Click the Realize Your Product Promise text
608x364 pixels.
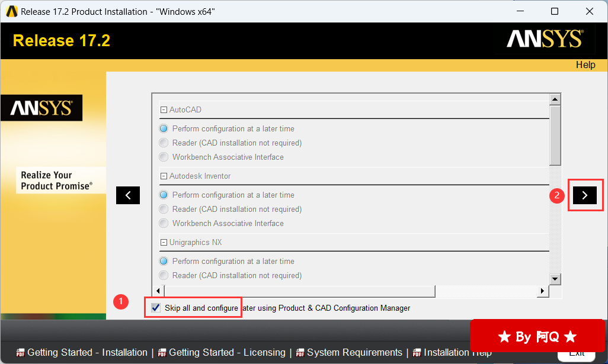(57, 181)
